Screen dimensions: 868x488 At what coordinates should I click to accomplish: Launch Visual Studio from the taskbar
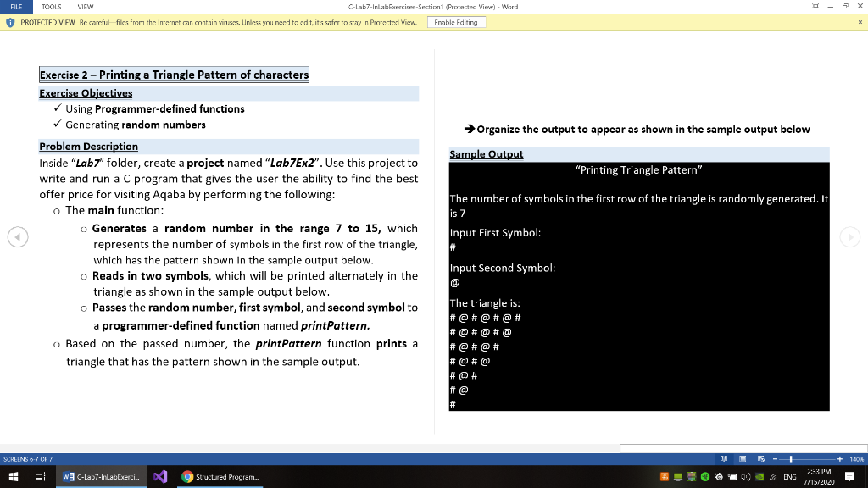[160, 476]
